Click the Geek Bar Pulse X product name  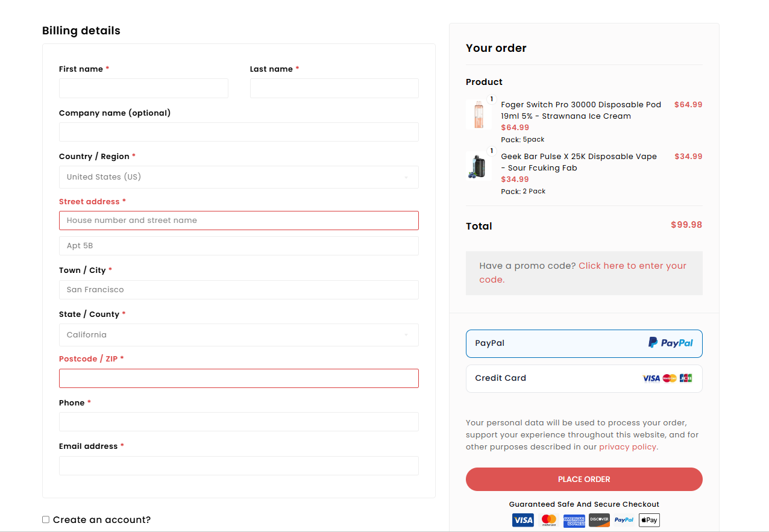pyautogui.click(x=579, y=162)
